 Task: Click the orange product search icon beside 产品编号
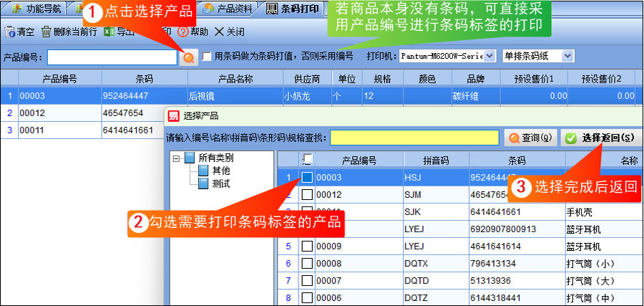point(188,57)
